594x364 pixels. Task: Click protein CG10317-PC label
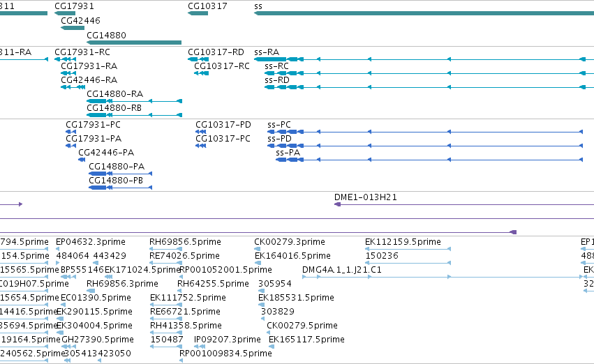tap(223, 139)
